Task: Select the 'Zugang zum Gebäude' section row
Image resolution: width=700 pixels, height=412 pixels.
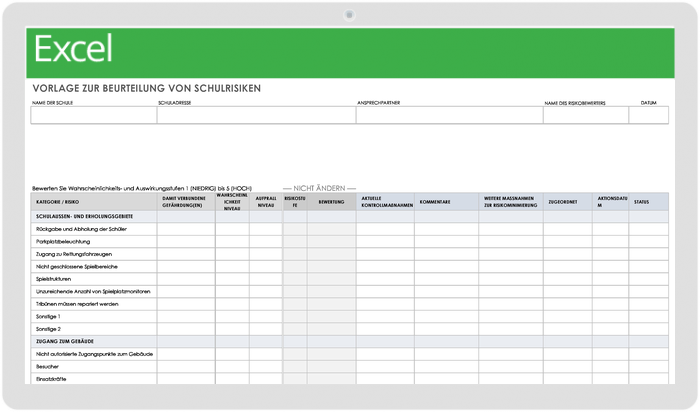Action: [x=350, y=341]
